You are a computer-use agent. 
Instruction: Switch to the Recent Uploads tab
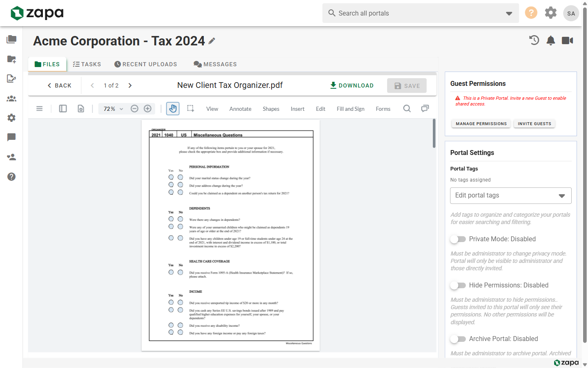146,64
